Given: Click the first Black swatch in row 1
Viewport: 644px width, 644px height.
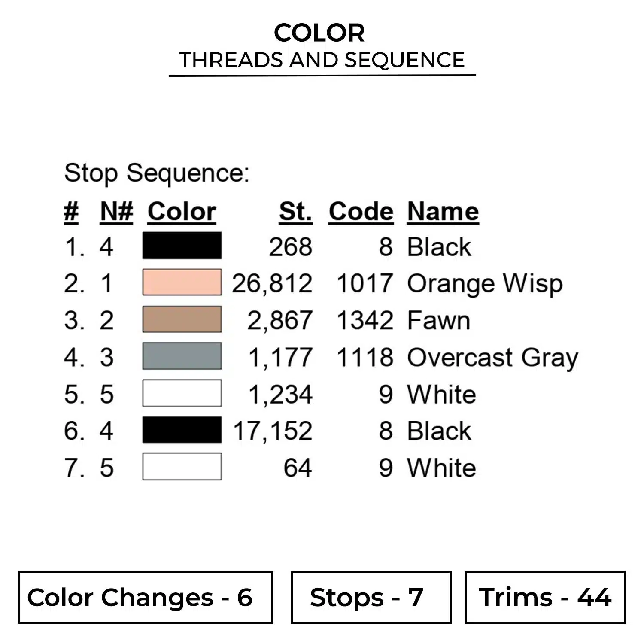Looking at the screenshot, I should pyautogui.click(x=182, y=246).
